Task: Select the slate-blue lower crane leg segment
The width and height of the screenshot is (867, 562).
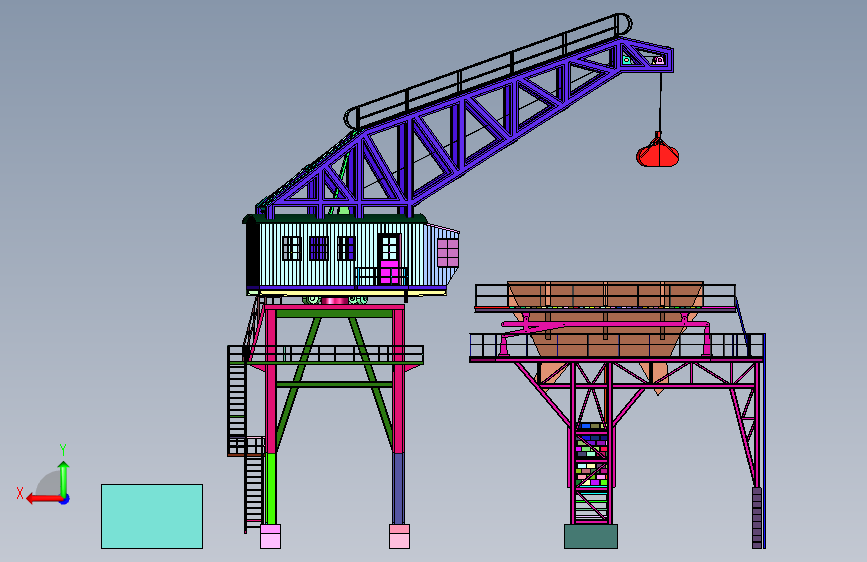Action: click(x=398, y=488)
